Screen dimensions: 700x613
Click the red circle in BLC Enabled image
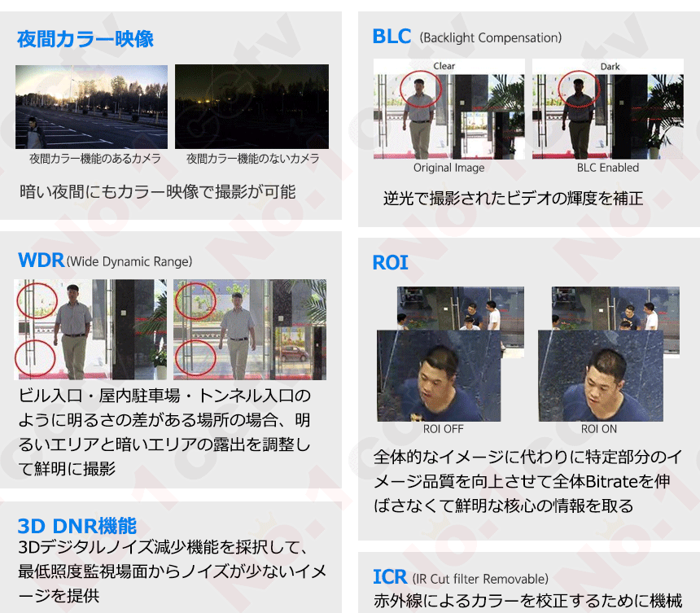579,88
